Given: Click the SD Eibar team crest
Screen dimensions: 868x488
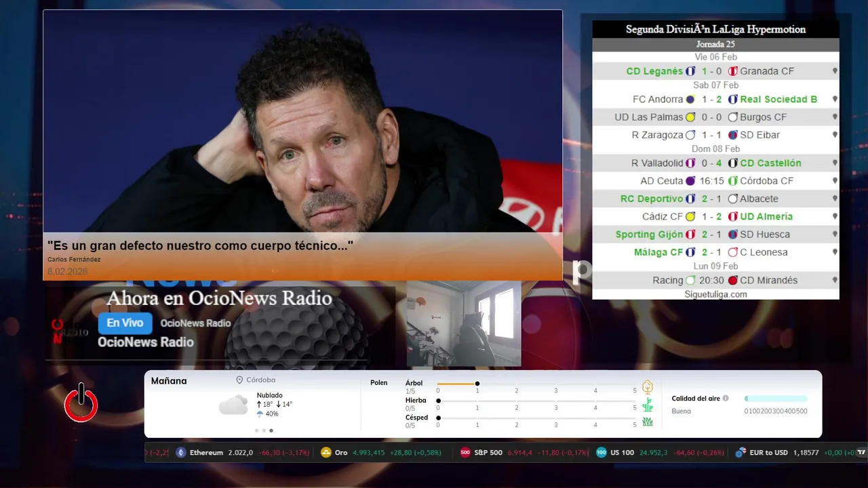Looking at the screenshot, I should [733, 135].
